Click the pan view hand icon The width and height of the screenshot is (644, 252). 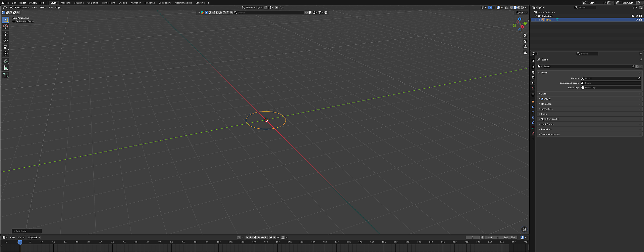click(525, 41)
